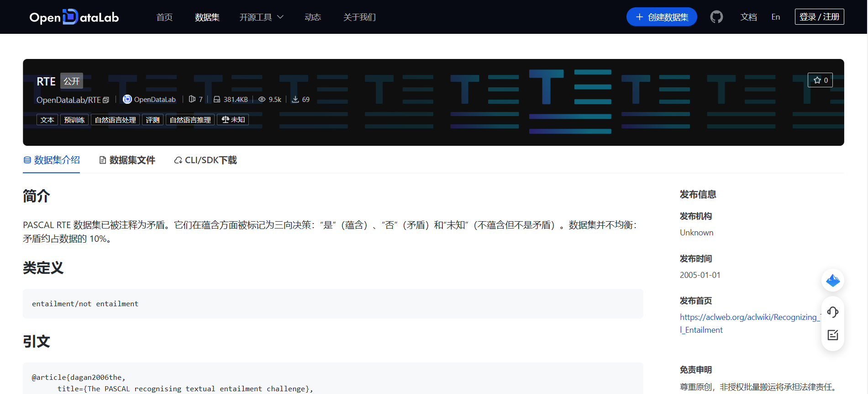This screenshot has height=394, width=868.
Task: Copy the OpenDataLab/RTE path icon
Action: tap(106, 100)
